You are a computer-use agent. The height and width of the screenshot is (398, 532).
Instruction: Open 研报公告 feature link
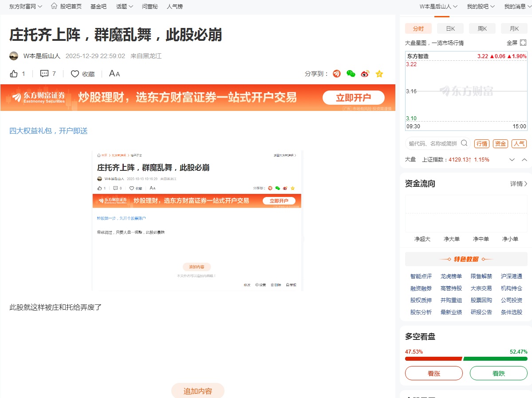[x=481, y=312]
